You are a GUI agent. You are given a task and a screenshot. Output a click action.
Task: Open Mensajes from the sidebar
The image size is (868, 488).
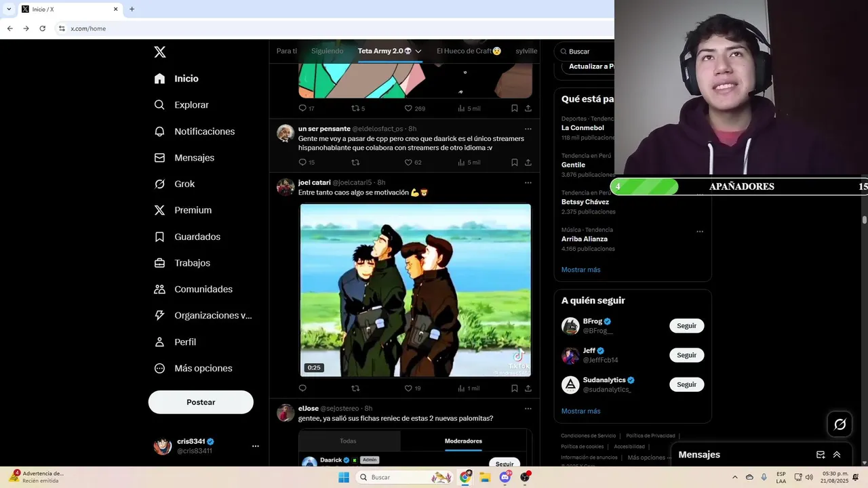point(184,157)
